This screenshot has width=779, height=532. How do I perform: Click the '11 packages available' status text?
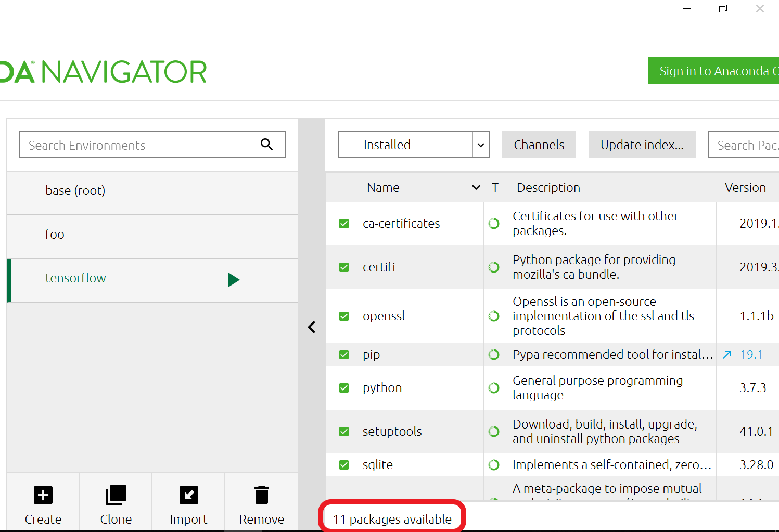(x=392, y=519)
